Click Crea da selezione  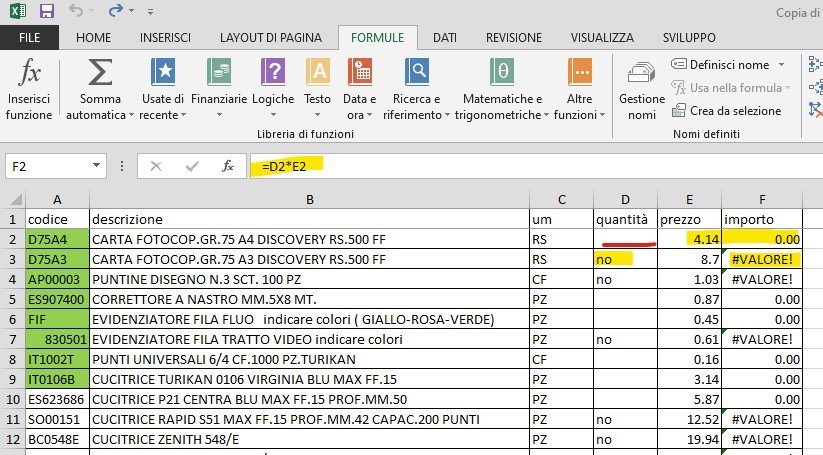click(x=726, y=111)
